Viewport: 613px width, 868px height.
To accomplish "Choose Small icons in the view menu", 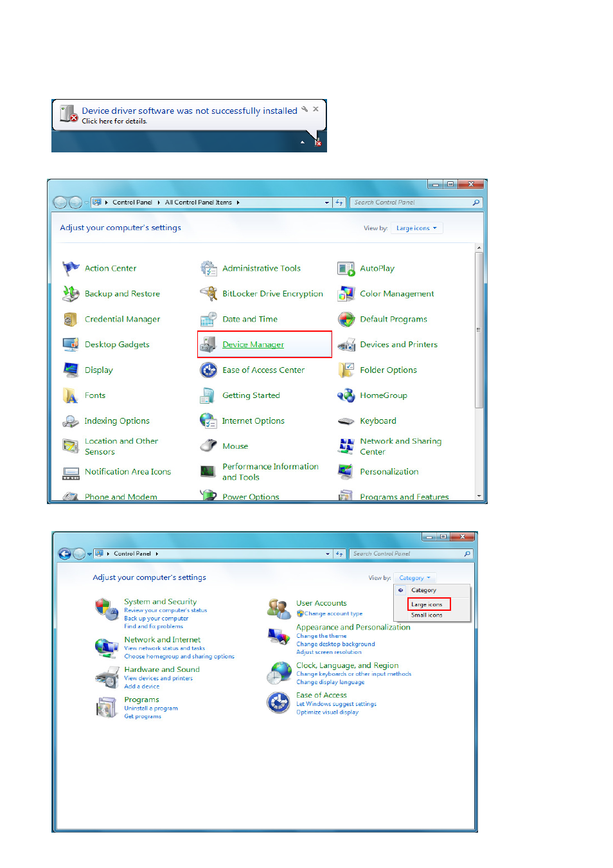I will [x=427, y=615].
